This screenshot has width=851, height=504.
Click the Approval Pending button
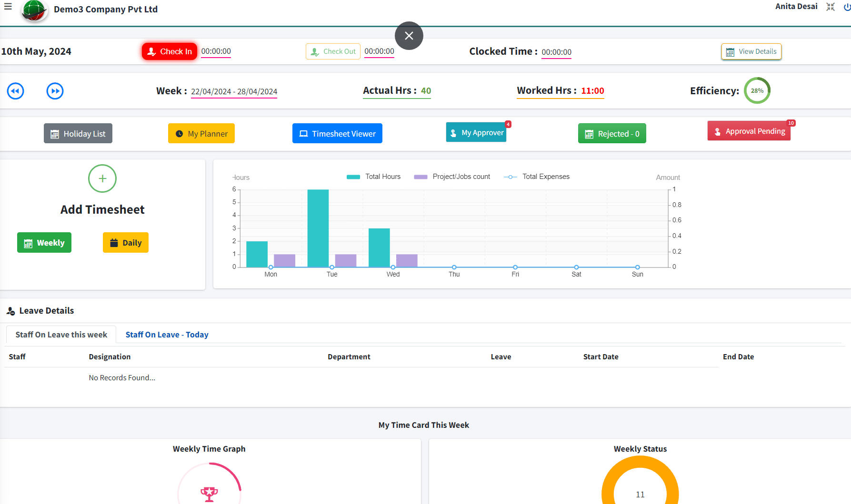pos(749,131)
